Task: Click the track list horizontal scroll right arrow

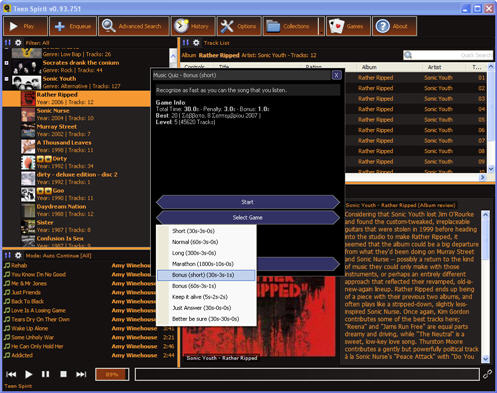Action: pyautogui.click(x=482, y=178)
